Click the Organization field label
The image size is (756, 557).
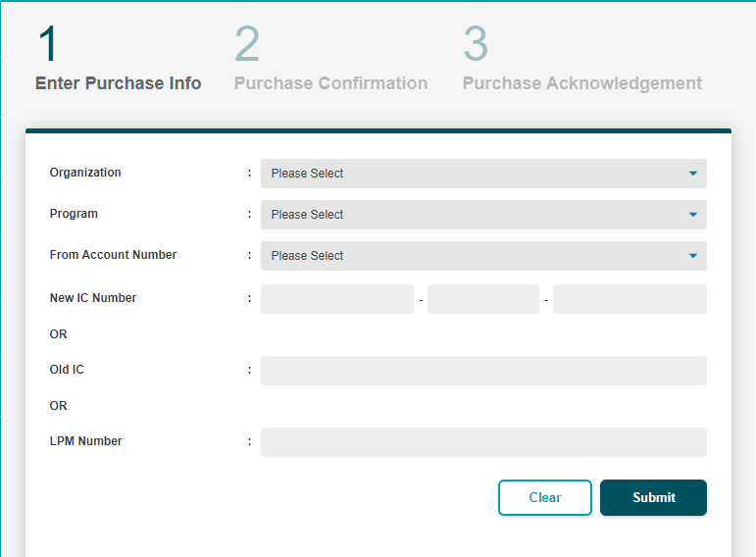coord(85,173)
